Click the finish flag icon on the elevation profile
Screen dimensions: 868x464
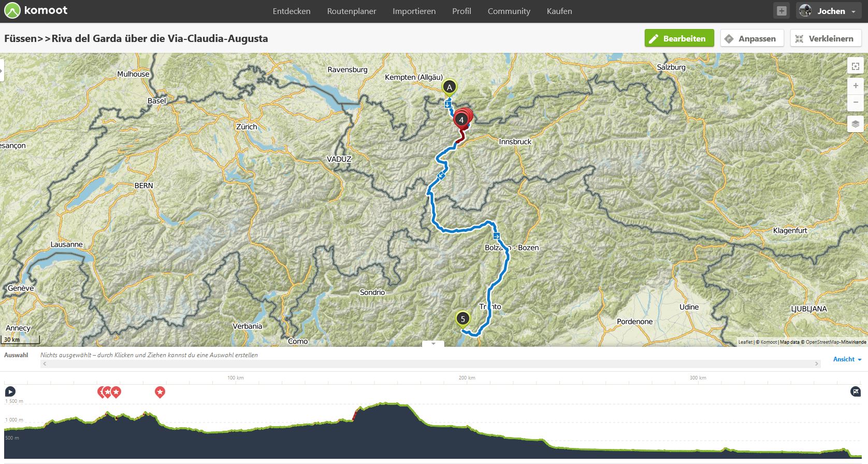[x=855, y=391]
